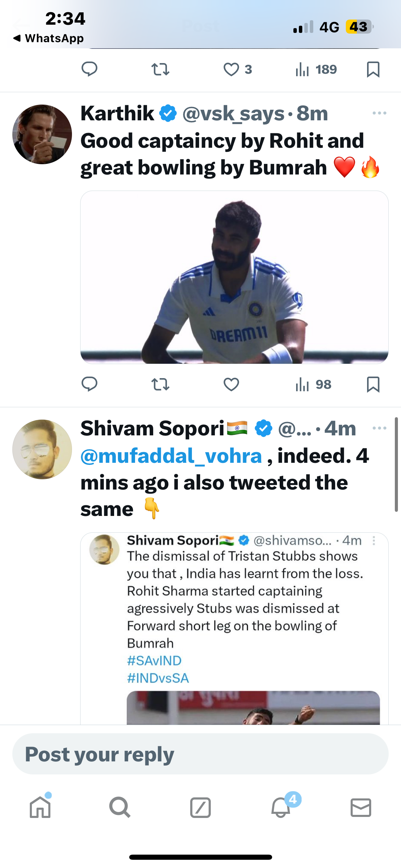Open the #SAvIND hashtag
This screenshot has width=401, height=868.
click(154, 661)
